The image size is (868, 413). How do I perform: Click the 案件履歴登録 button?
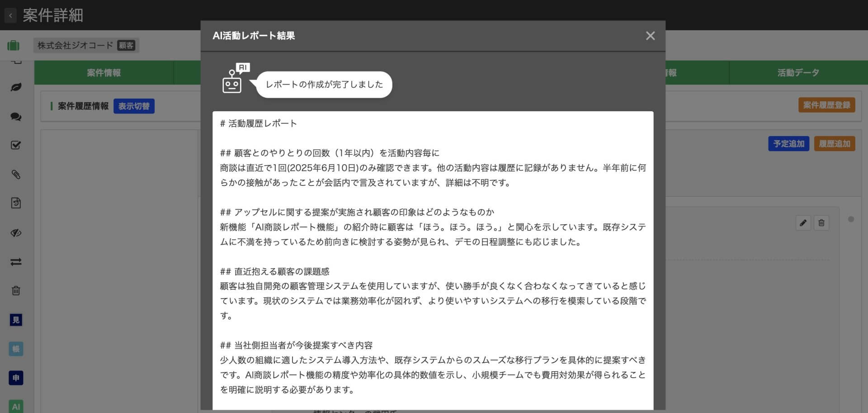826,105
